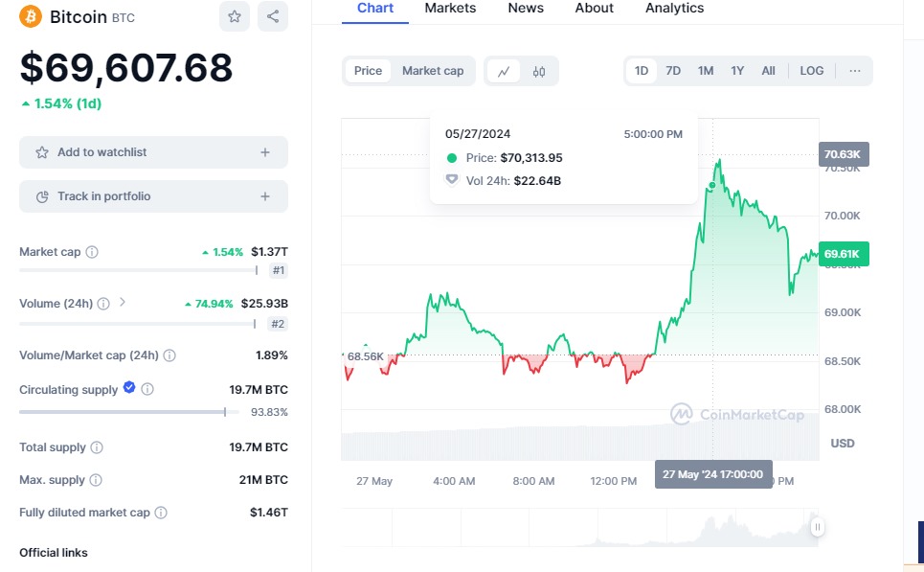
Task: Click the 1.89% Volume/Market cap value
Action: tap(272, 355)
